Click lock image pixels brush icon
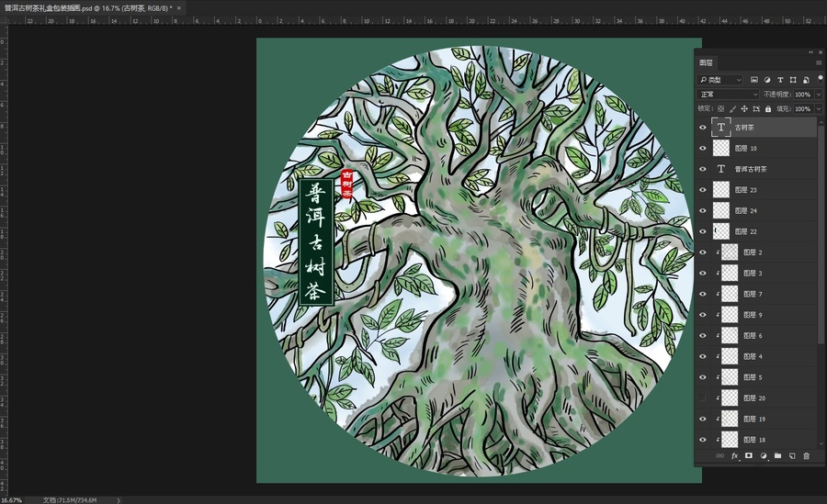827x504 pixels. click(732, 108)
